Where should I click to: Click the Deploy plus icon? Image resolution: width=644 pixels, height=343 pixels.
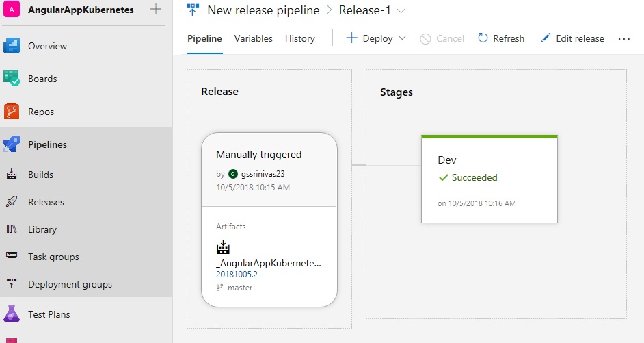(x=351, y=38)
